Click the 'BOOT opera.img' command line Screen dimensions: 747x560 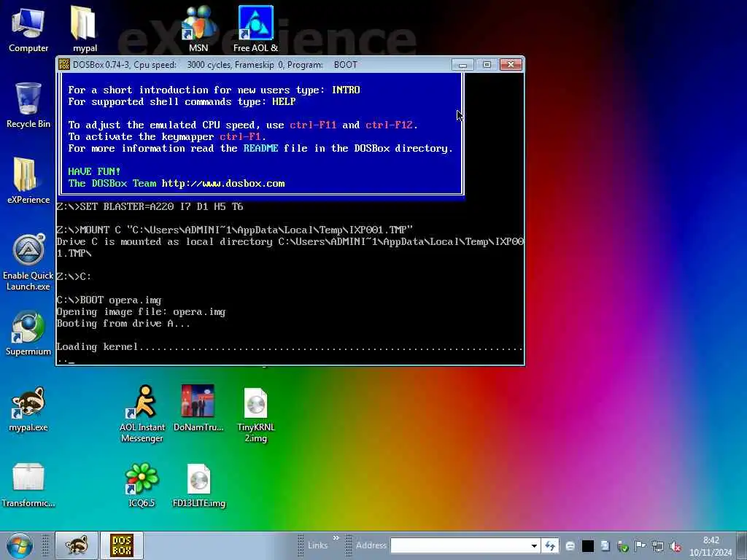click(109, 300)
